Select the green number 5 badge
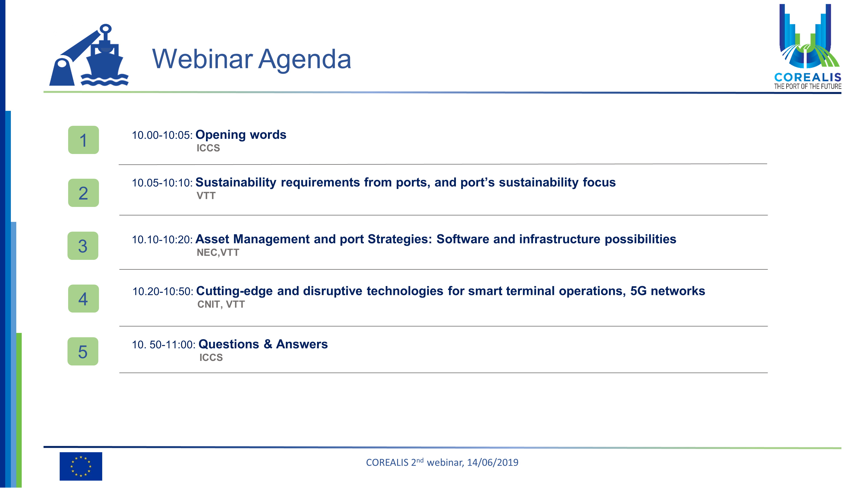Screen dimensions: 868x488 (83, 352)
